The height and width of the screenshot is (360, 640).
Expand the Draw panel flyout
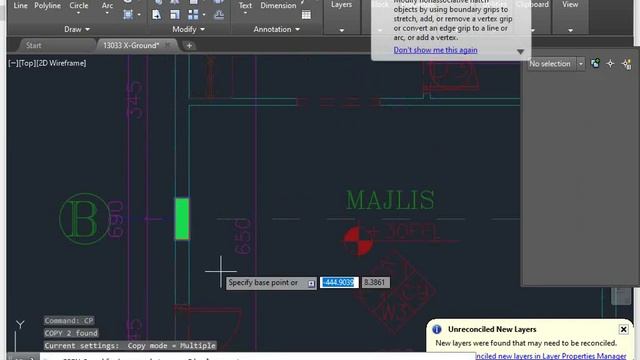coord(77,29)
